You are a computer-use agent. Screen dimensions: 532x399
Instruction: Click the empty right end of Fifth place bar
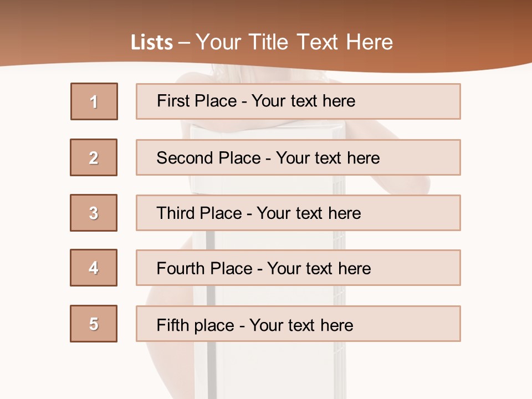pyautogui.click(x=421, y=324)
